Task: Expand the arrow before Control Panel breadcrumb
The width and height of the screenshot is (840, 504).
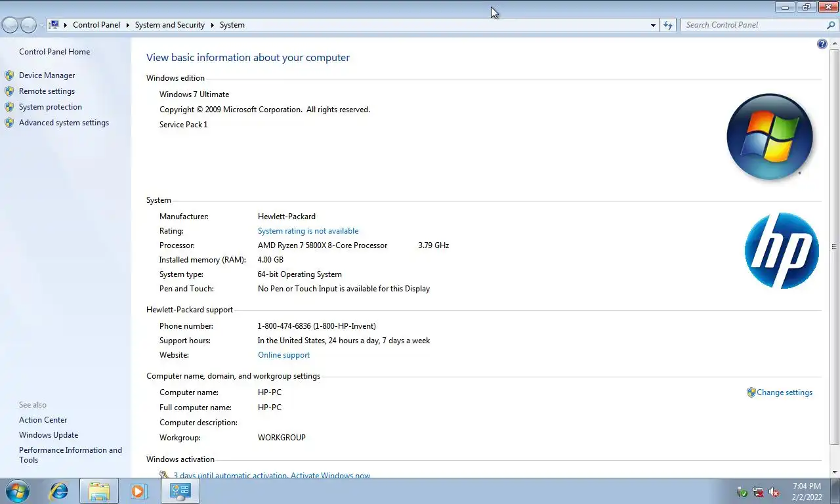Action: [x=66, y=25]
